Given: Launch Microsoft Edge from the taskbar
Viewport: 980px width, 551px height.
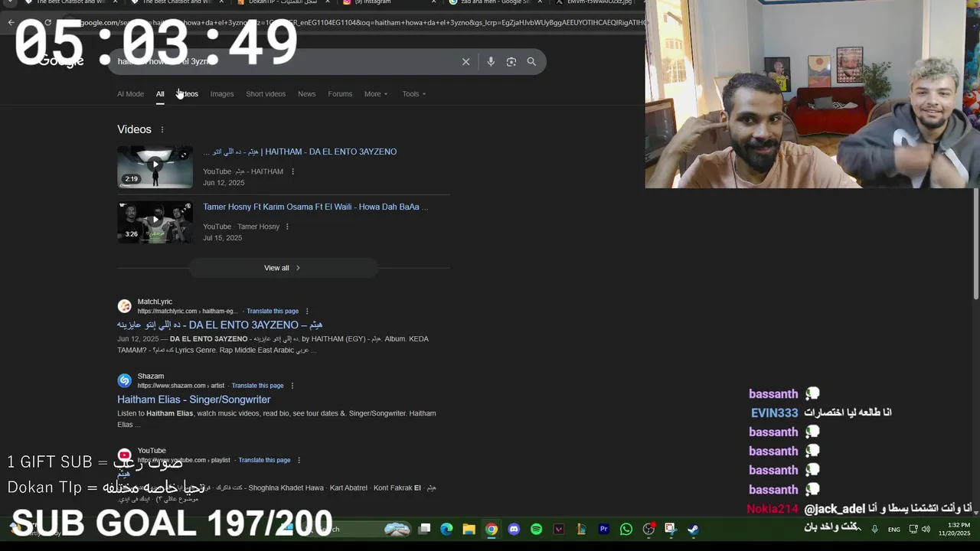Looking at the screenshot, I should click(x=447, y=529).
